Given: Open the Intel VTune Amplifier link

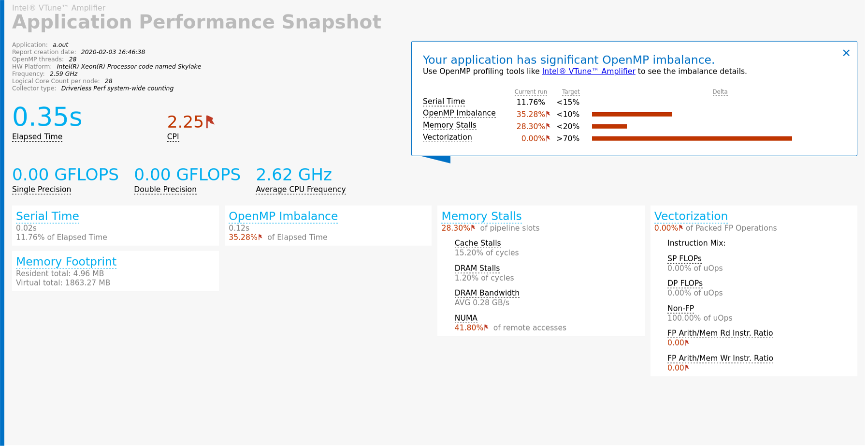Looking at the screenshot, I should [x=589, y=71].
